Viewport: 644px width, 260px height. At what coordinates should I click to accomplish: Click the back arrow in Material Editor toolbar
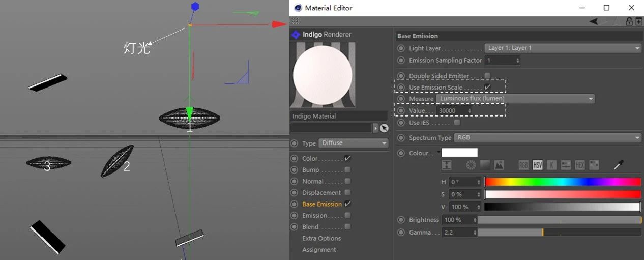pyautogui.click(x=594, y=21)
